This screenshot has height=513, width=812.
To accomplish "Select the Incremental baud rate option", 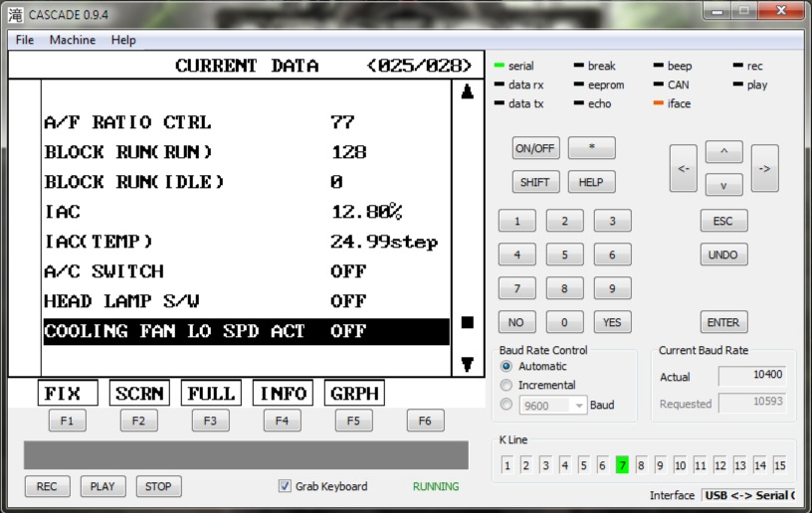I will 507,385.
